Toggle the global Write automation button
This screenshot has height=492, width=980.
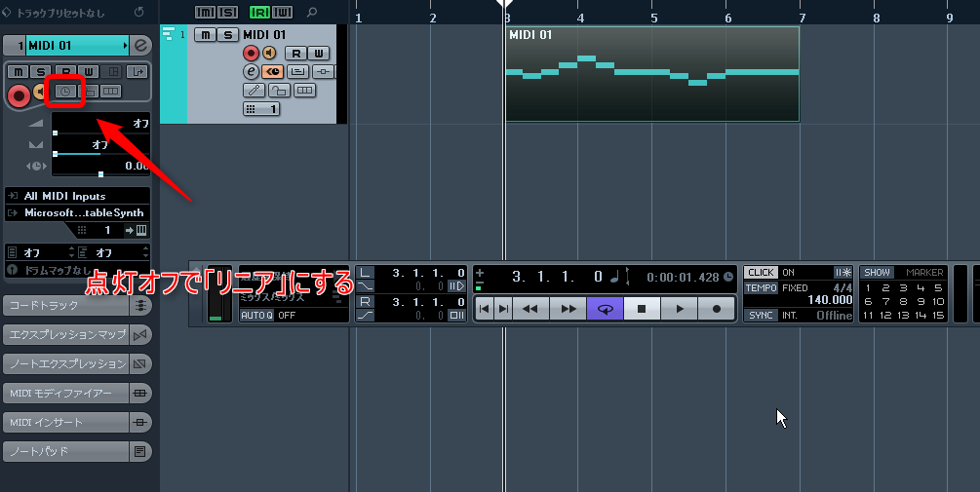pyautogui.click(x=282, y=12)
